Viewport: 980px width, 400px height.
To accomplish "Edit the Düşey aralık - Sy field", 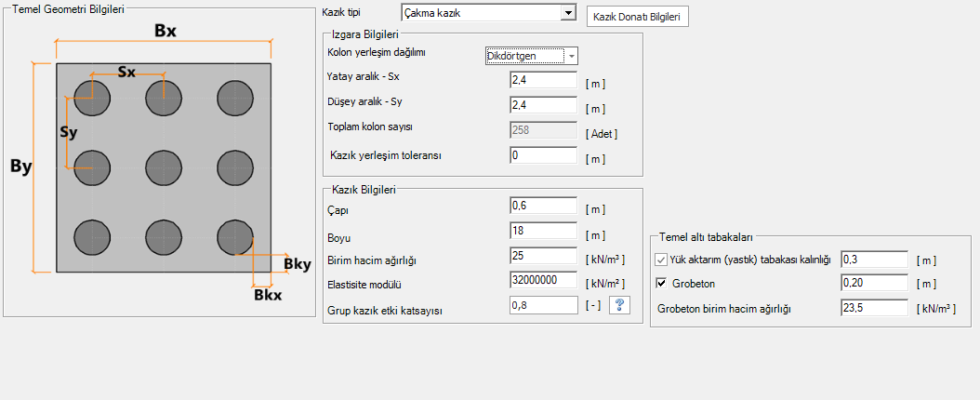I will click(x=543, y=105).
